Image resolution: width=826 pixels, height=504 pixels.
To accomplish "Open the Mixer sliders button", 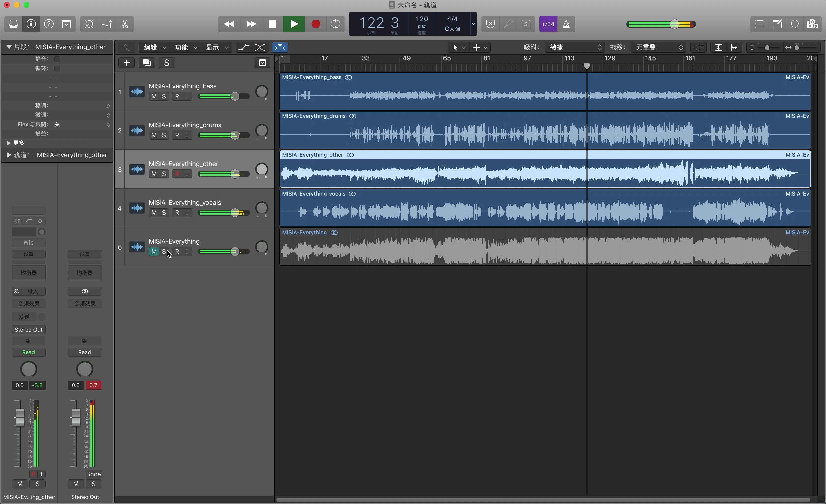I will click(107, 24).
